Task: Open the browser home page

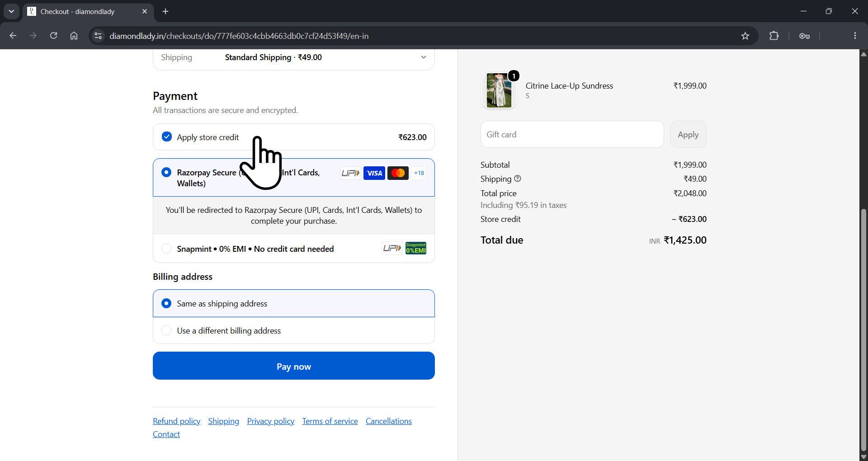Action: tap(74, 36)
